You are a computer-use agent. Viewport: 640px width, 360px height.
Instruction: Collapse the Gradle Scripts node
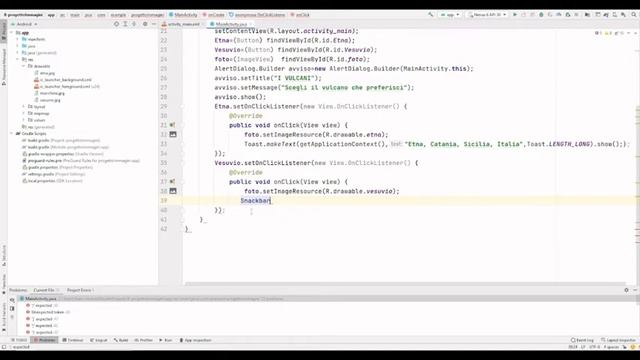11,133
